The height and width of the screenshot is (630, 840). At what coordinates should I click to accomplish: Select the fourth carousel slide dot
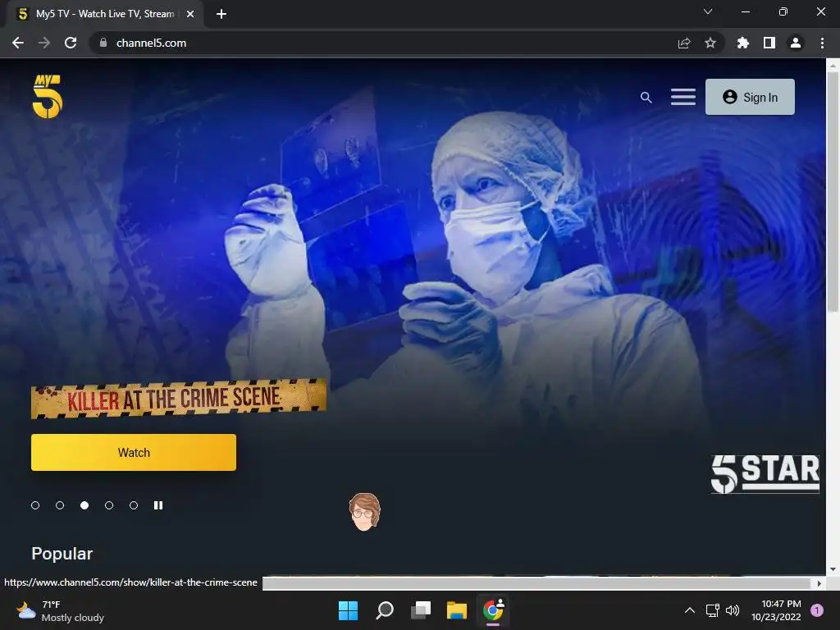tap(109, 505)
